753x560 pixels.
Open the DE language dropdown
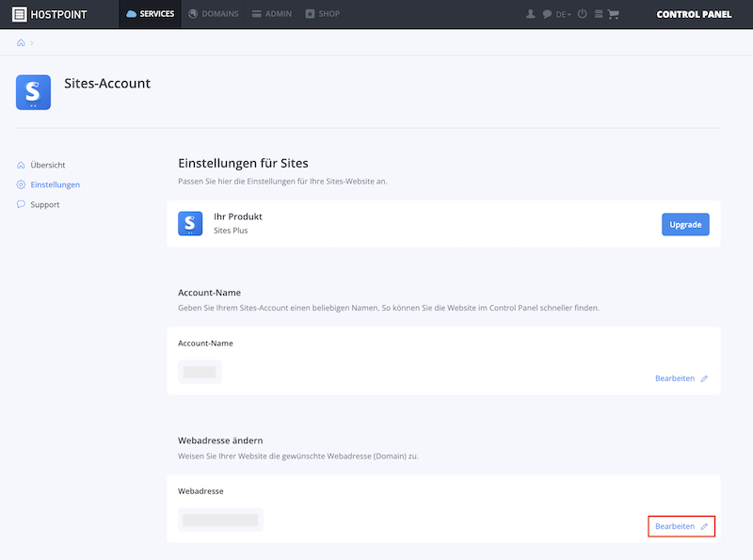[563, 14]
